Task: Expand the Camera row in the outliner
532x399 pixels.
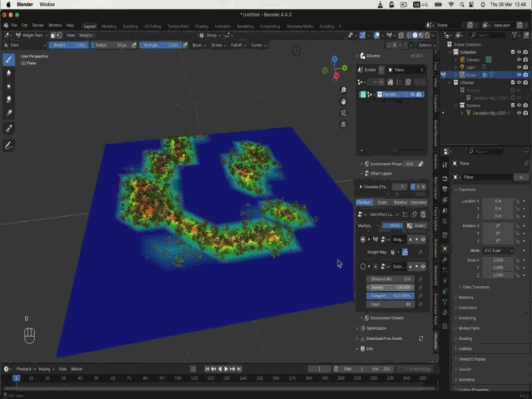Action: [x=456, y=60]
